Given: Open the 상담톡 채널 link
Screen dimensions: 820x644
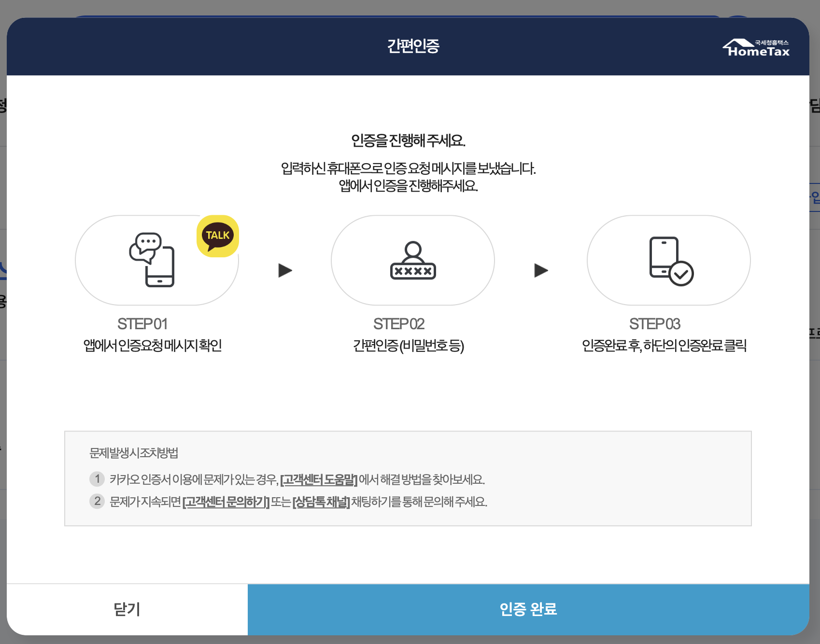Looking at the screenshot, I should click(320, 502).
